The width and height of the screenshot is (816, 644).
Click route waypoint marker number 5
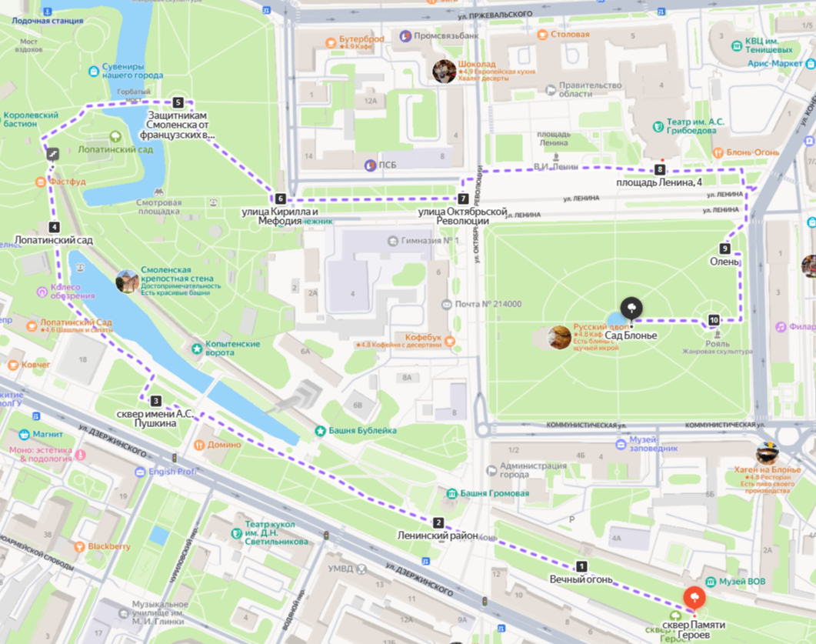click(x=178, y=102)
